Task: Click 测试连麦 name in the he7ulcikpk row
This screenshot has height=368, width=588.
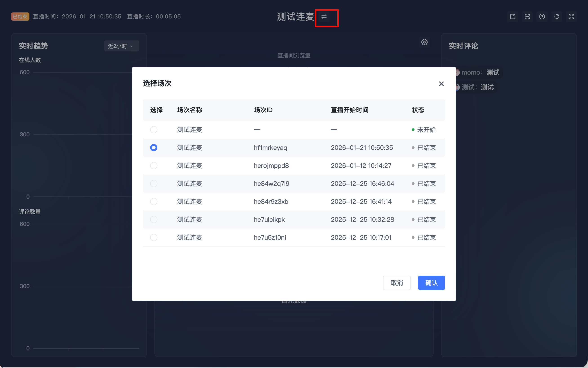Action: (x=190, y=219)
